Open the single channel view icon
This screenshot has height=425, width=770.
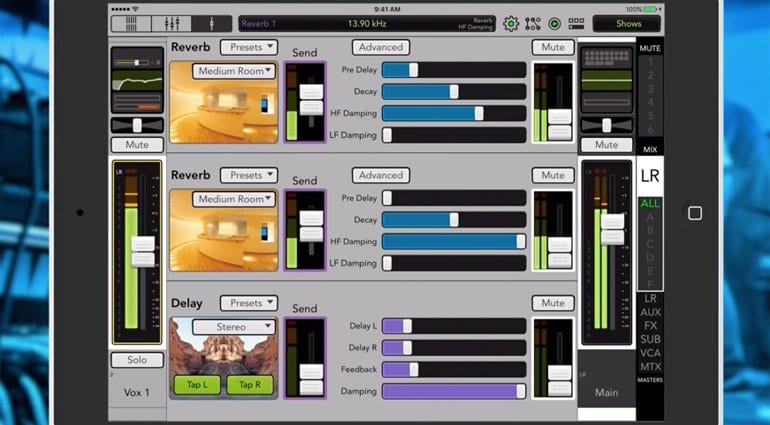(212, 23)
